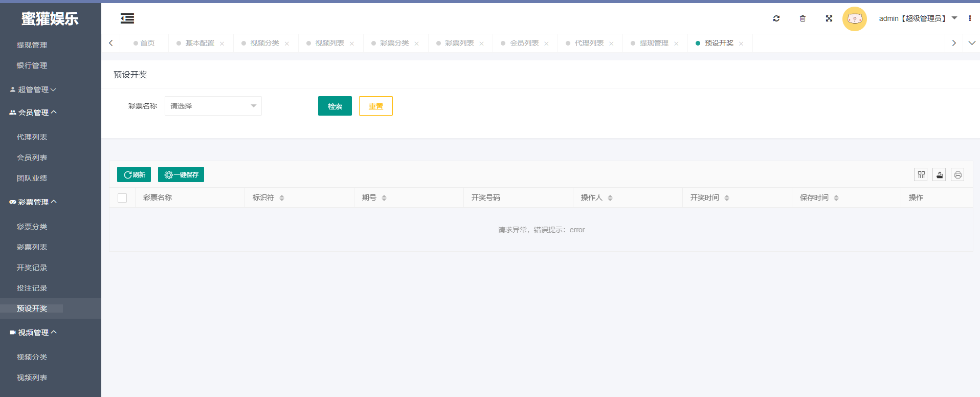Image resolution: width=980 pixels, height=397 pixels.
Task: Open the admin user dropdown menu
Action: 917,18
